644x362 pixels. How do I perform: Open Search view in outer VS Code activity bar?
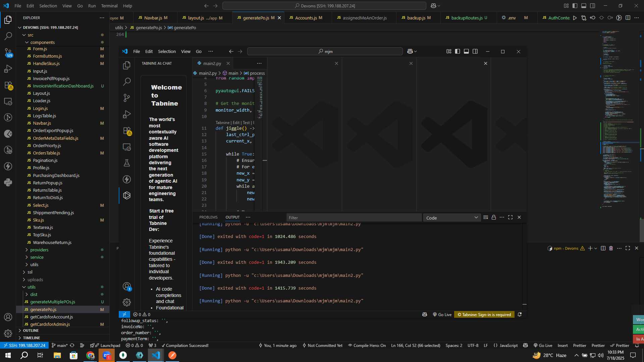(x=8, y=36)
